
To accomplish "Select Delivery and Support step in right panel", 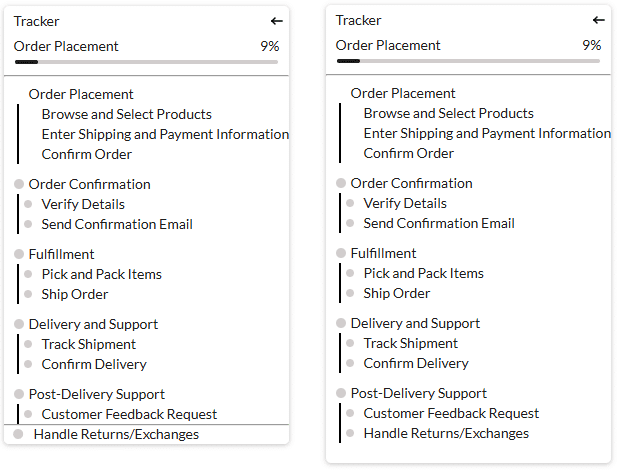I will (x=415, y=323).
